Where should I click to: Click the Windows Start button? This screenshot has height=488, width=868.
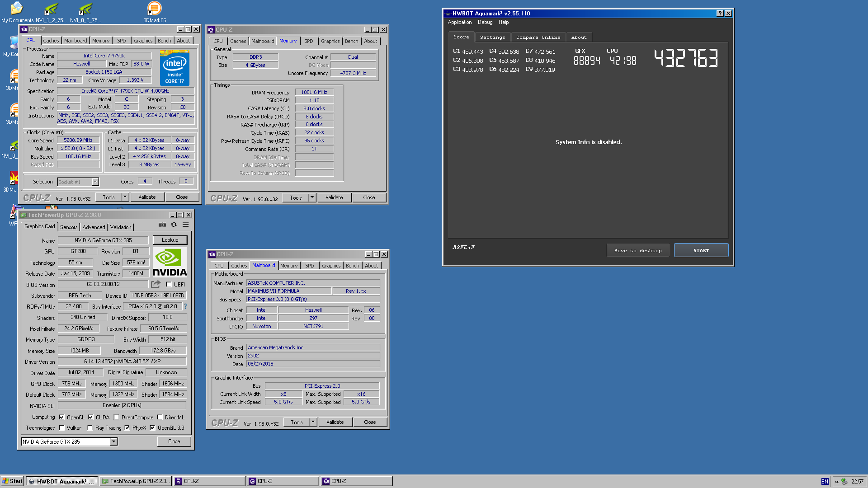12,481
